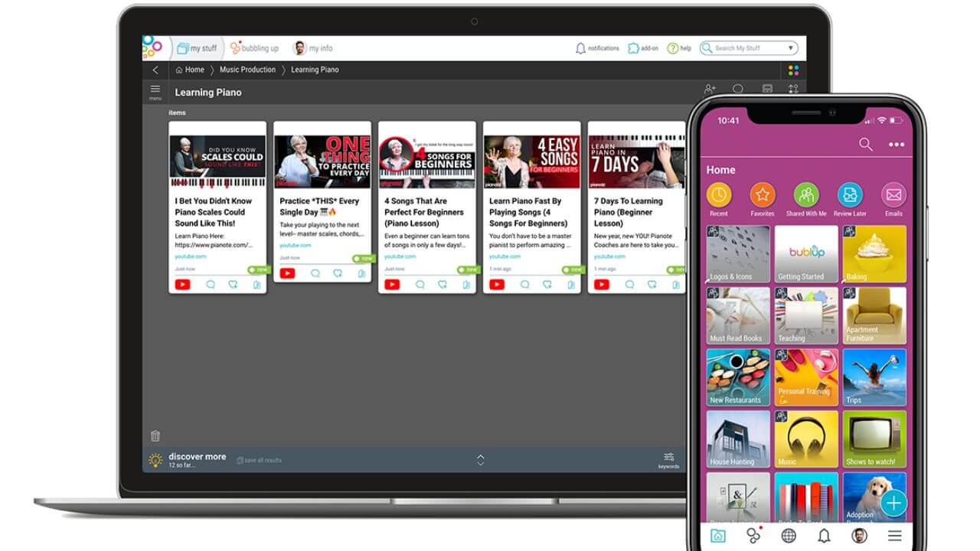
Task: Open the my info tab
Action: (x=313, y=48)
